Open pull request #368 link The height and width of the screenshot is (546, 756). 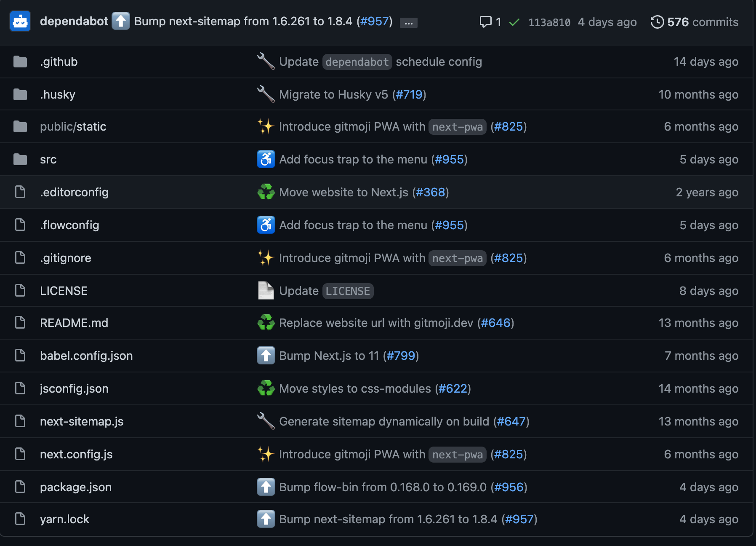pos(430,192)
